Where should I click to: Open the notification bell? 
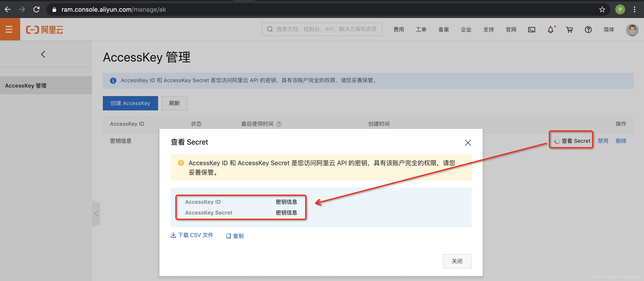(551, 30)
